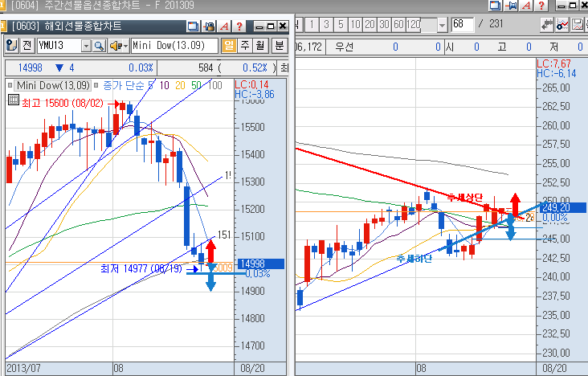Image resolution: width=588 pixels, height=376 pixels.
Task: Click the data grid icon beside 최고 15600
Action: (x=13, y=100)
